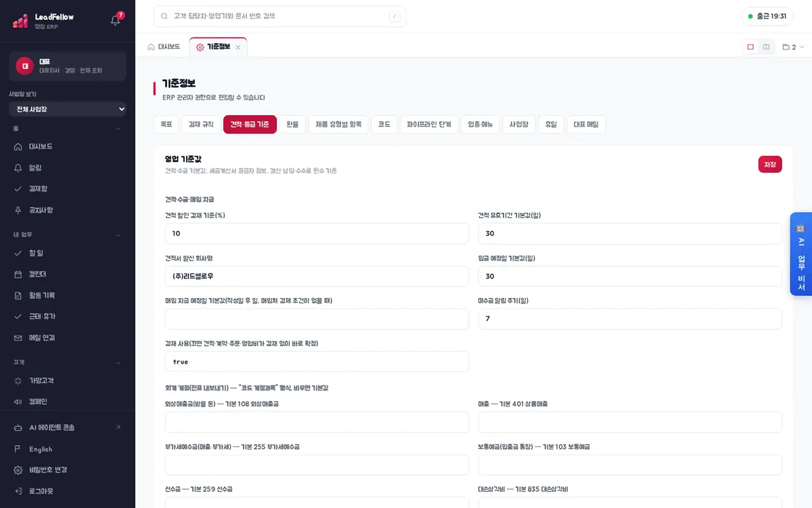
Task: Click the 공지사항 pin icon
Action: (x=18, y=210)
